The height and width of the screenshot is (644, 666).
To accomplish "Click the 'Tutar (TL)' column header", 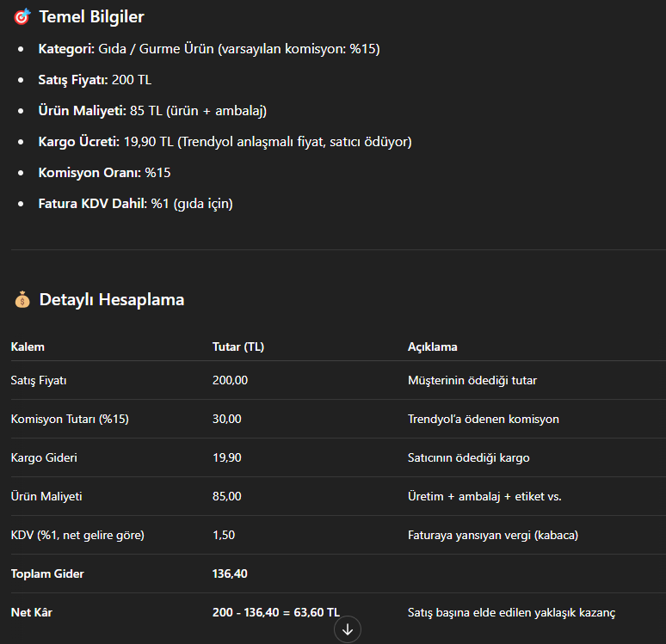I will point(238,347).
